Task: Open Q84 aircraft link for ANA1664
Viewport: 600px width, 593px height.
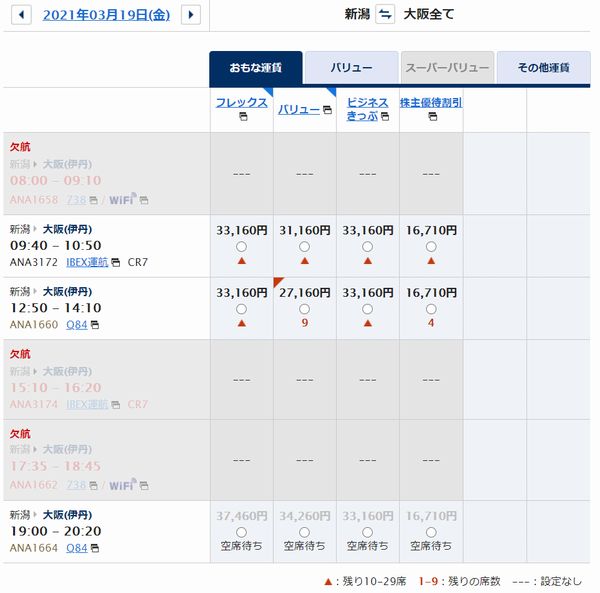Action: [77, 548]
